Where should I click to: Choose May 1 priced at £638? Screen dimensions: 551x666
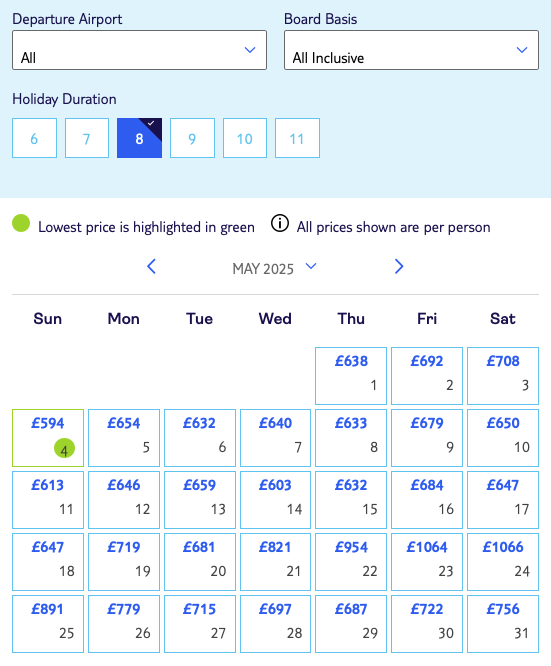tap(351, 376)
